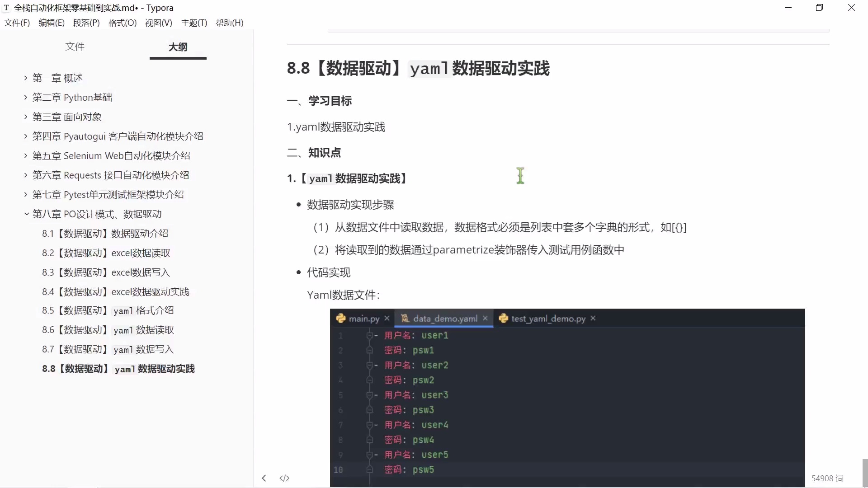Viewport: 868px width, 488px height.
Task: Toggle source code mode icon
Action: coord(284,478)
